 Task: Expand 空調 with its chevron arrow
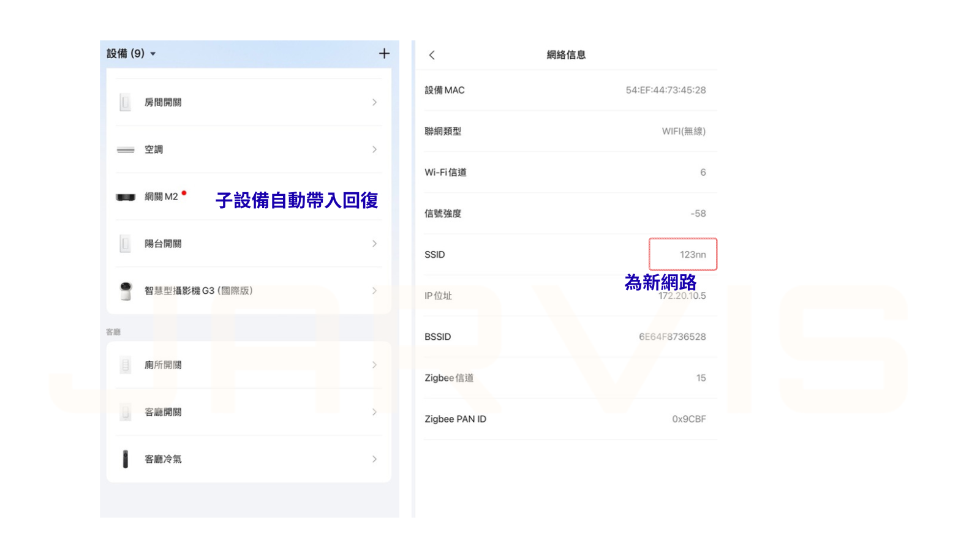point(374,149)
